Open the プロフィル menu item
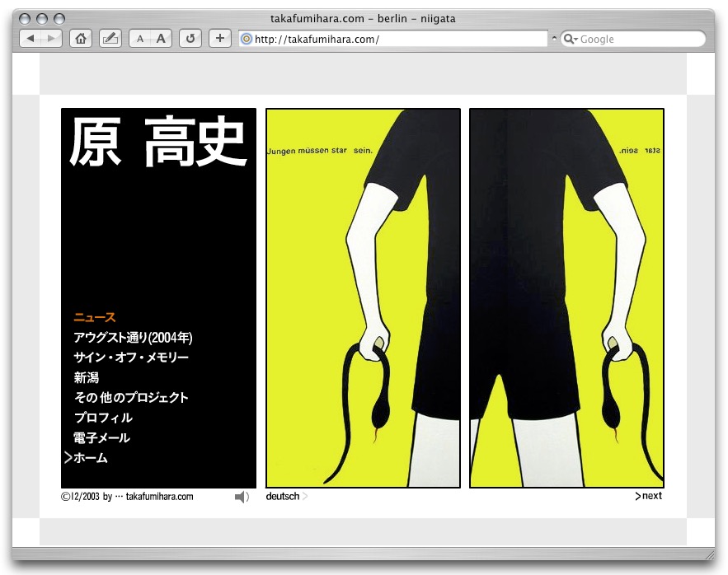This screenshot has height=575, width=728. [x=103, y=418]
